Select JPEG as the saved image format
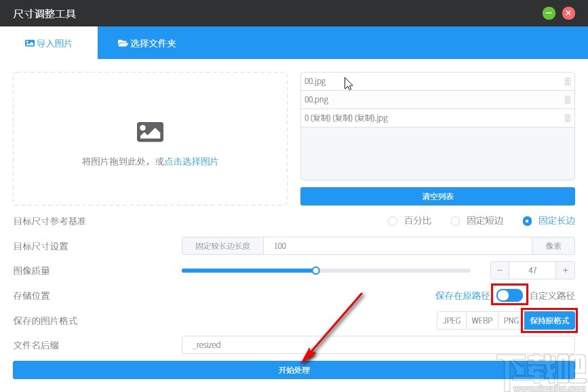Viewport: 588px width, 392px height. (x=451, y=320)
